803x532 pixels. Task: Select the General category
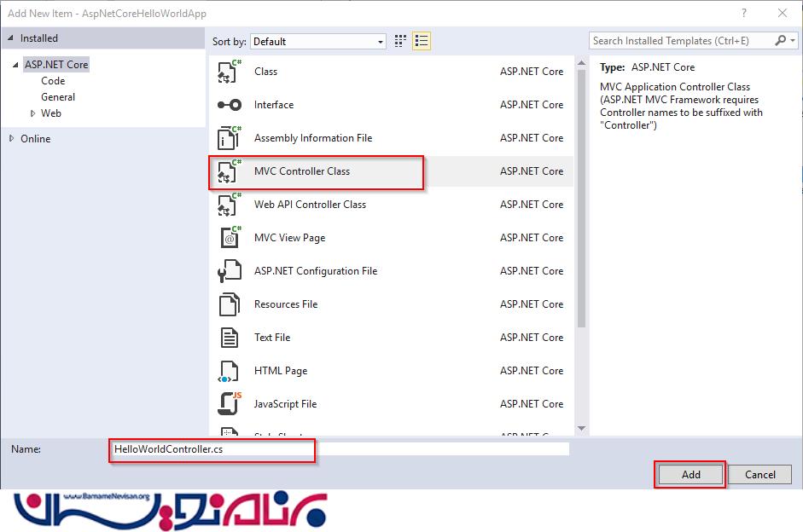58,97
